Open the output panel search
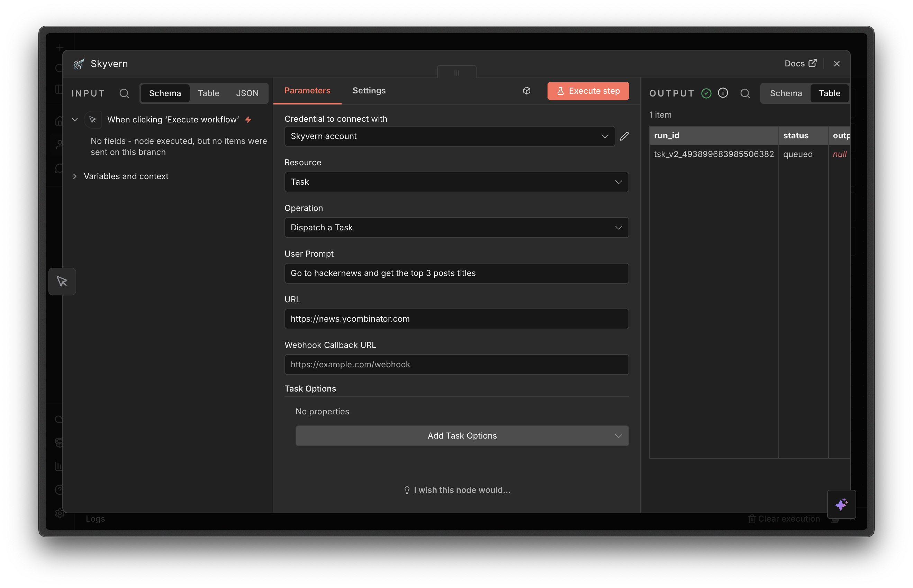This screenshot has width=913, height=588. (x=745, y=93)
